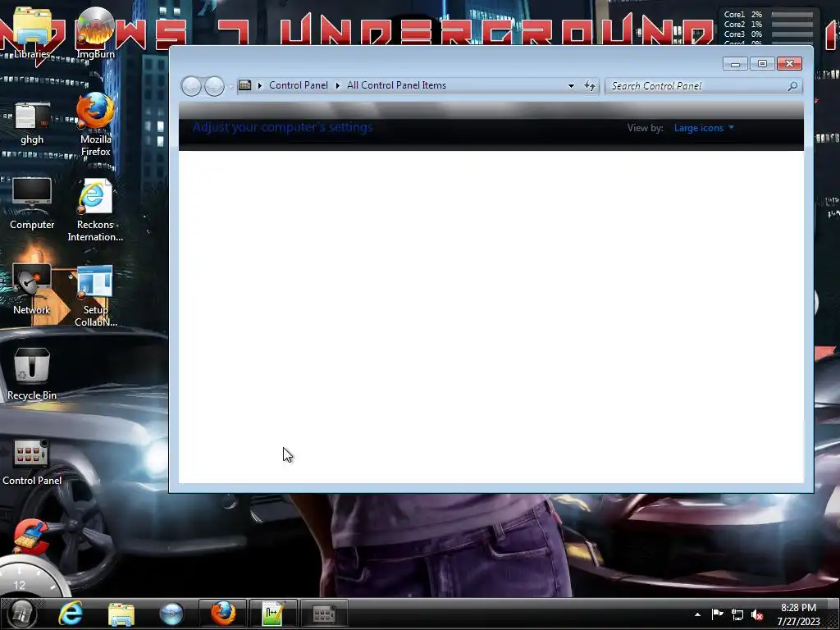Screen dimensions: 840x630
Task: Close the Control Panel window
Action: [789, 64]
